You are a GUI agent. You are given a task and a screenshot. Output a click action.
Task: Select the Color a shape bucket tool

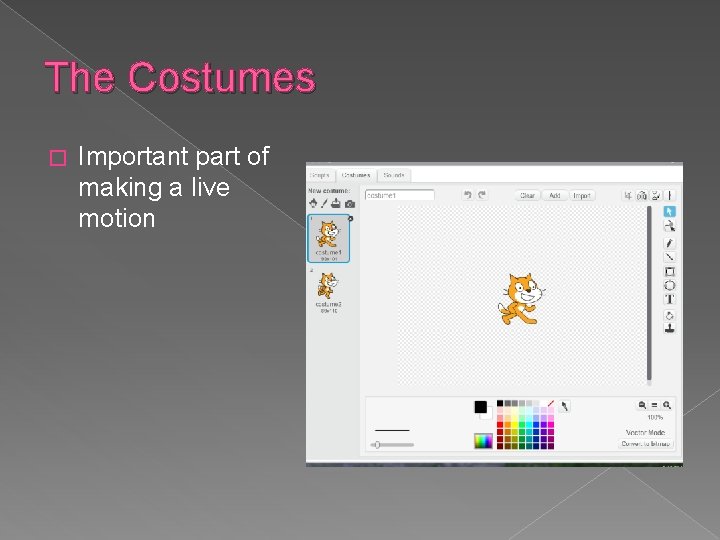tap(669, 315)
